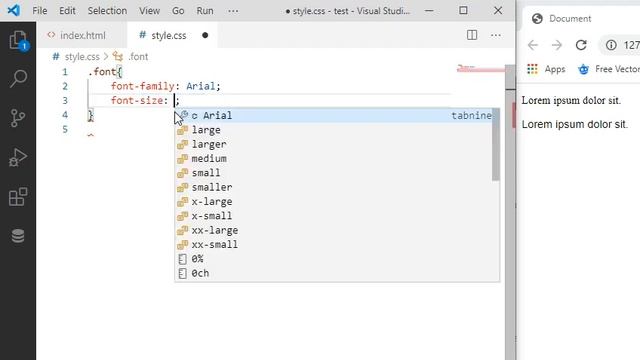Open Source Control view
This screenshot has height=360, width=640.
tap(18, 118)
